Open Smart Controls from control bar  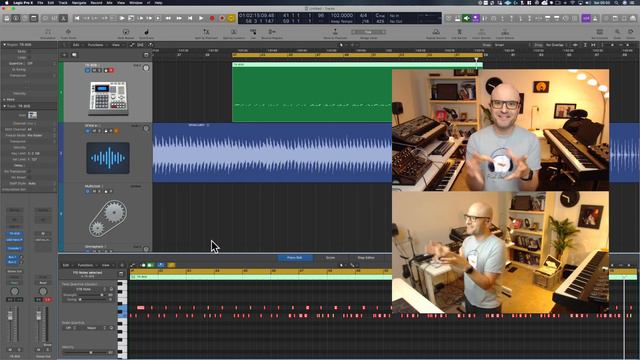[x=45, y=18]
